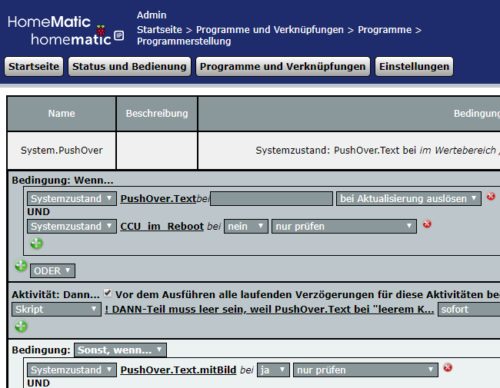Open the 'nein' value dropdown
Image resolution: width=500 pixels, height=388 pixels.
[246, 226]
